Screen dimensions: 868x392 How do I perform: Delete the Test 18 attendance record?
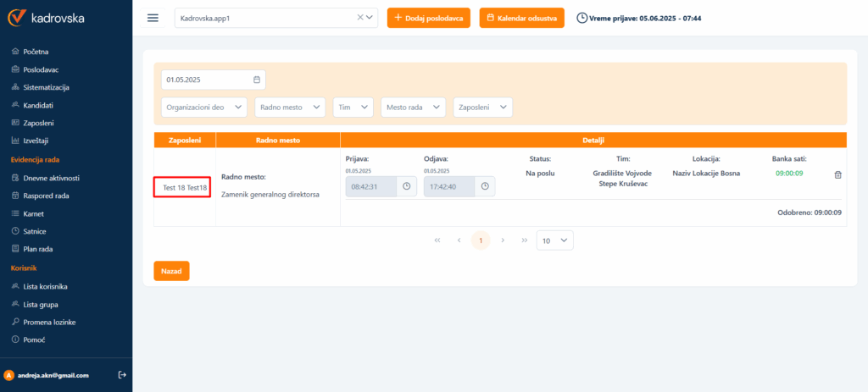[x=837, y=174]
